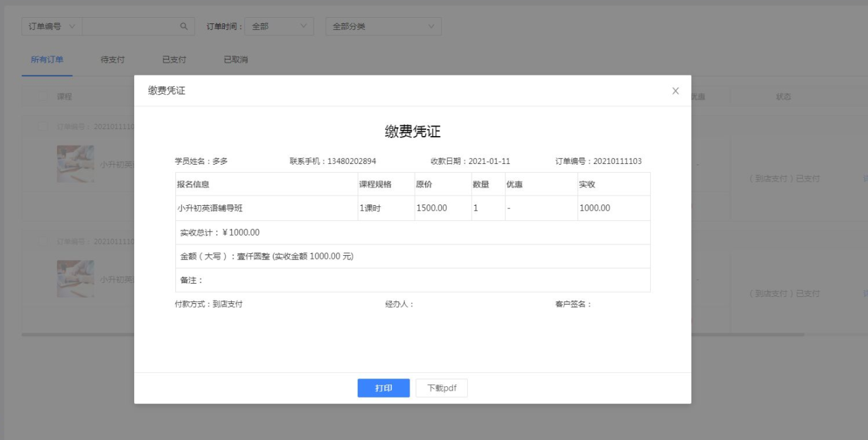868x440 pixels.
Task: Click the 状态 column header
Action: [x=783, y=97]
